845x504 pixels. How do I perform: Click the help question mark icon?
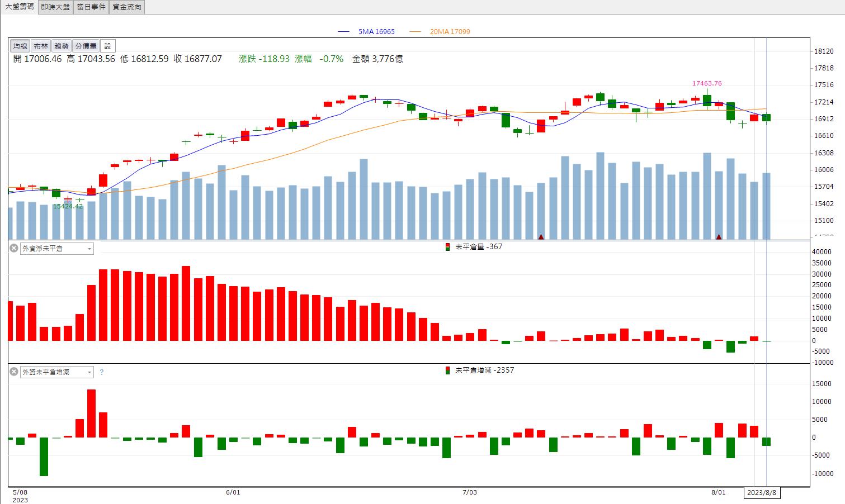pyautogui.click(x=102, y=372)
